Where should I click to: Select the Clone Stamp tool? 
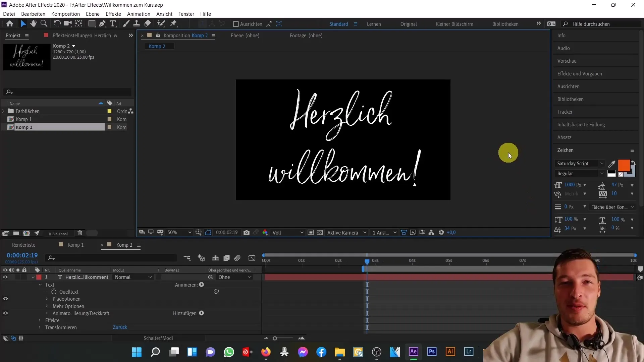pyautogui.click(x=137, y=23)
